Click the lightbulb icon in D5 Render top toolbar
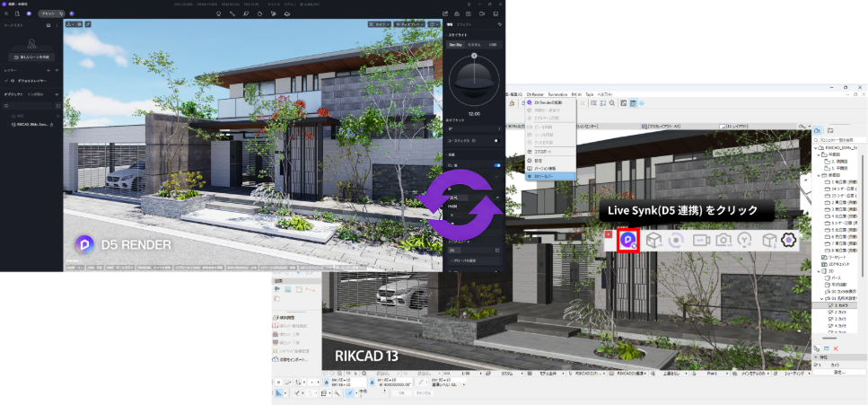 click(218, 13)
